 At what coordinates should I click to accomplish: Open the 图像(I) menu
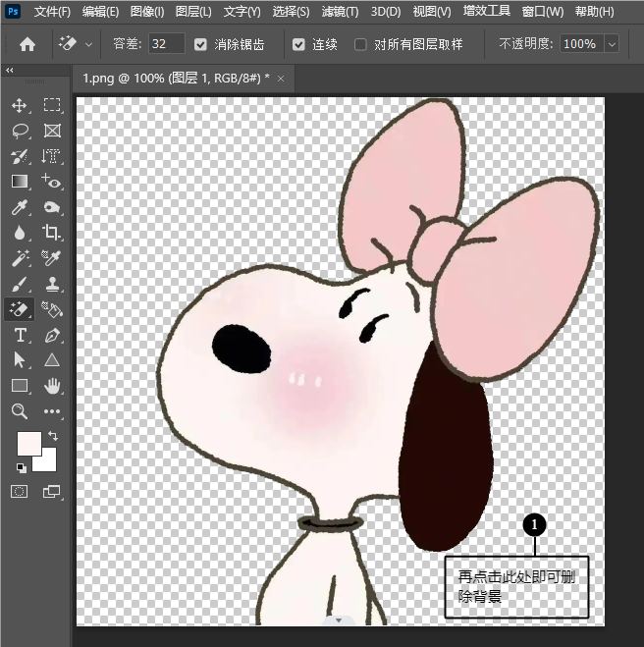point(147,12)
